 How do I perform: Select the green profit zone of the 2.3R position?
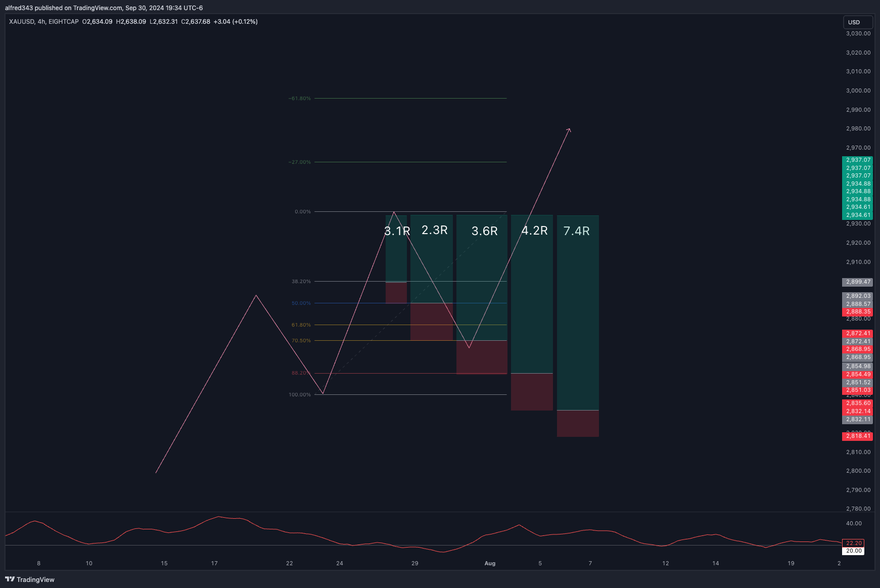(x=432, y=259)
